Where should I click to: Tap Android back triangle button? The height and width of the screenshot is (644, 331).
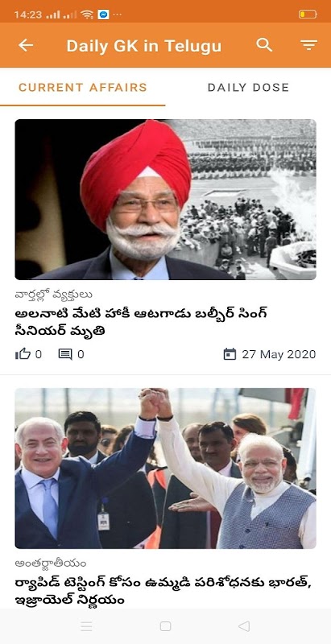(x=244, y=626)
